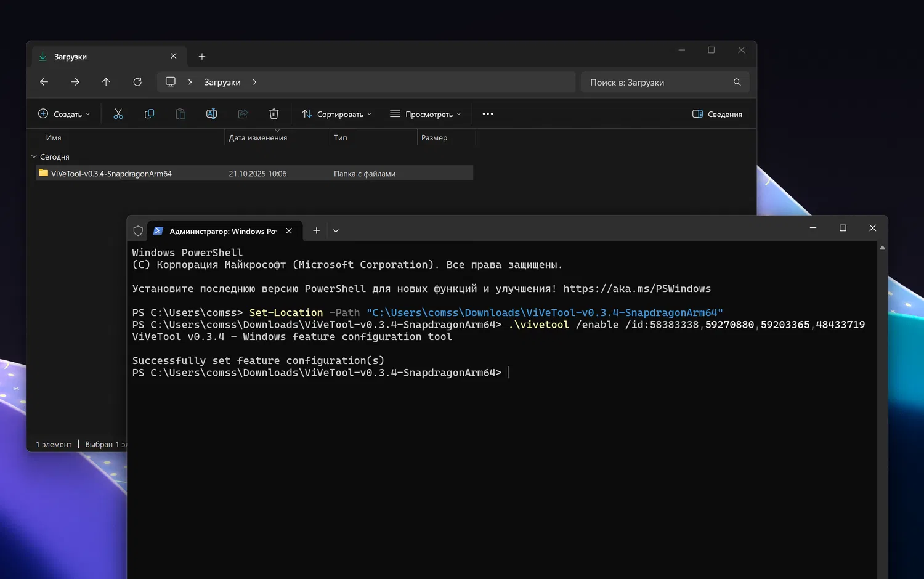Navigate up one folder level arrow
This screenshot has width=924, height=579.
coord(106,82)
